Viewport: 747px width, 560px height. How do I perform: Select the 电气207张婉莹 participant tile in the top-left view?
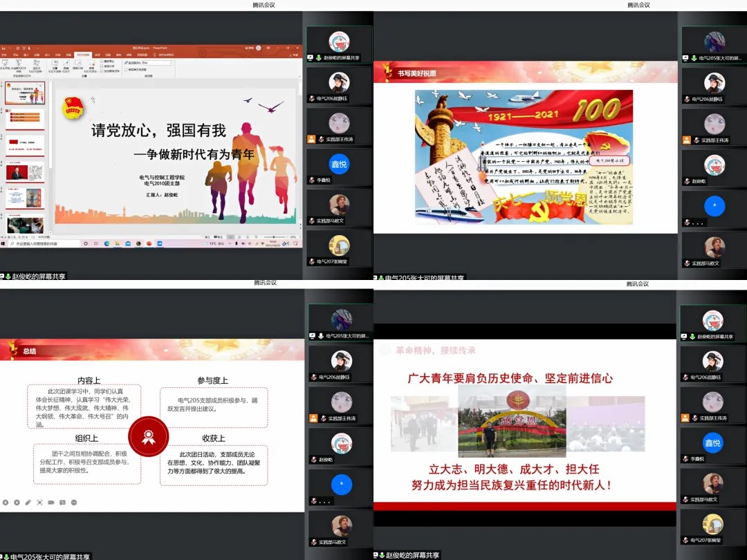point(339,249)
